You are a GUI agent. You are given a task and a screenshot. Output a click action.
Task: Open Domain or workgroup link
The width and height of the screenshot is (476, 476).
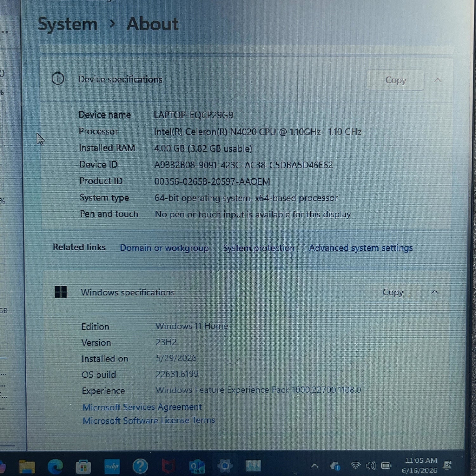point(164,248)
